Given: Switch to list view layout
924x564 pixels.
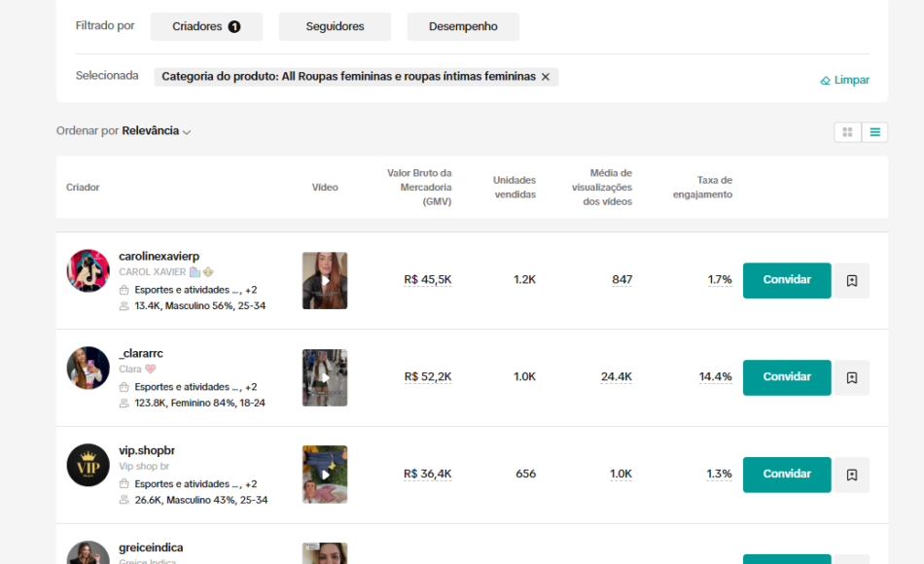Looking at the screenshot, I should pyautogui.click(x=874, y=132).
